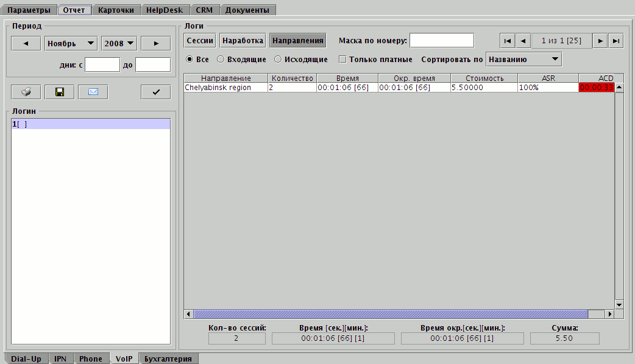Jump to first log page

click(507, 41)
